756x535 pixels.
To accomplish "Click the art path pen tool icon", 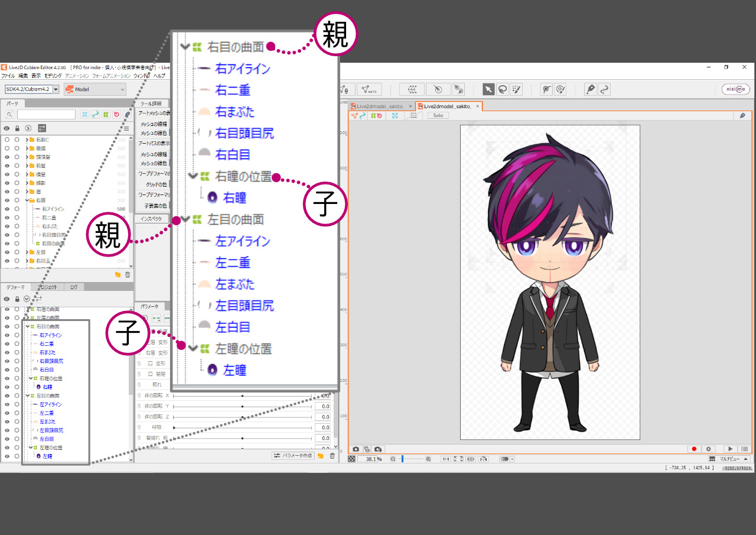I will click(x=590, y=89).
